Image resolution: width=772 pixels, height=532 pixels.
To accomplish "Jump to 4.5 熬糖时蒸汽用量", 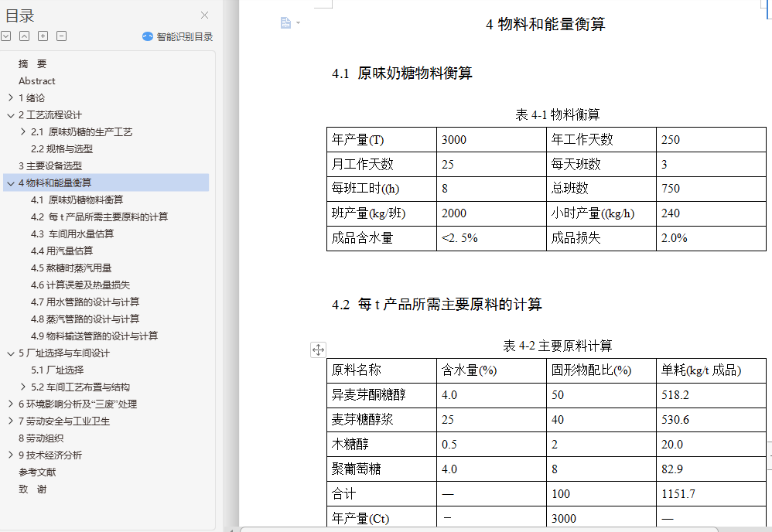I will pyautogui.click(x=71, y=268).
